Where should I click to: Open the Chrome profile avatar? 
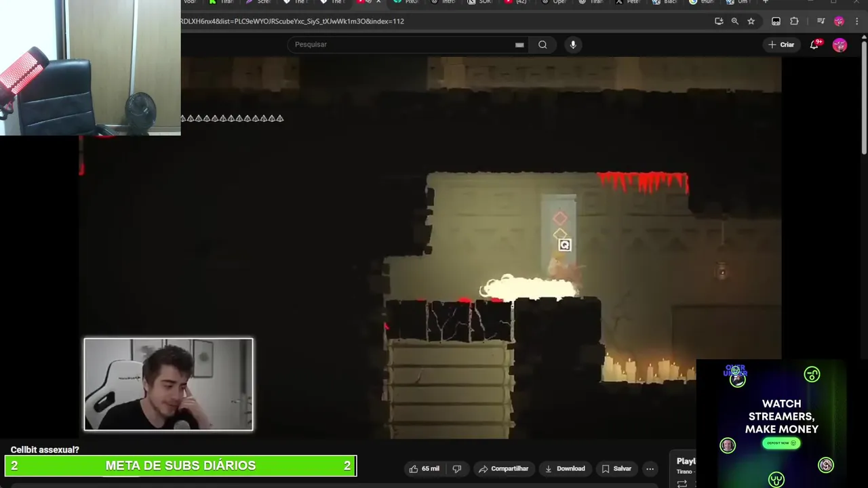[x=840, y=21]
